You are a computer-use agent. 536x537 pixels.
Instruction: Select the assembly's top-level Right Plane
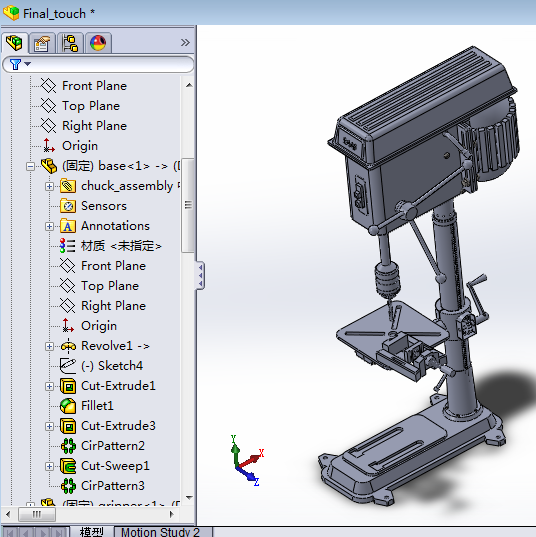point(94,126)
